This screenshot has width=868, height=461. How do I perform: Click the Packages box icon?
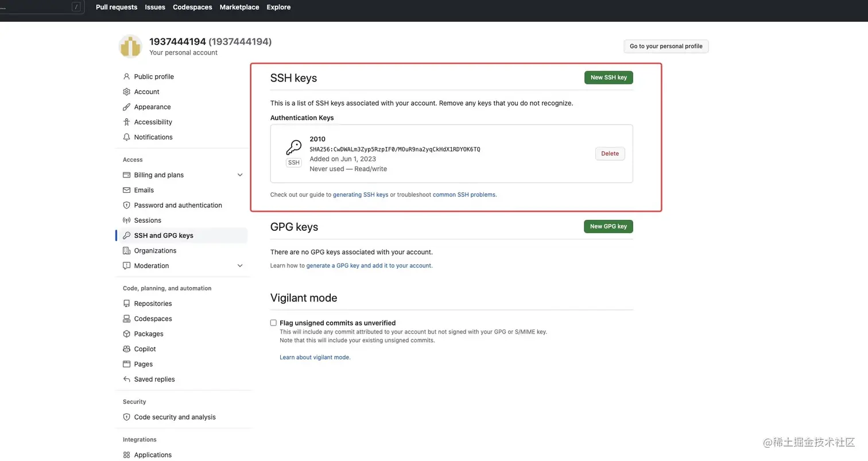(x=127, y=334)
